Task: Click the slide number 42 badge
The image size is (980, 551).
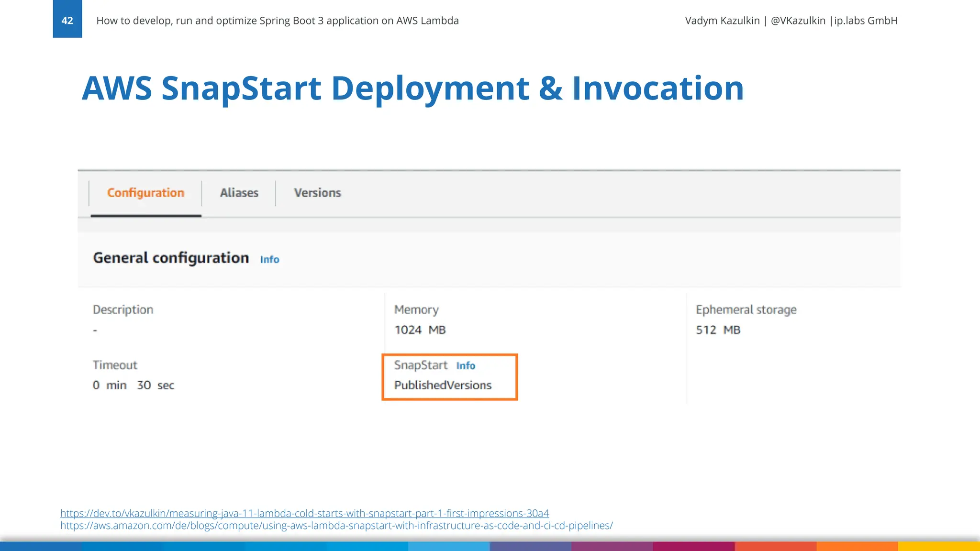Action: pos(67,20)
